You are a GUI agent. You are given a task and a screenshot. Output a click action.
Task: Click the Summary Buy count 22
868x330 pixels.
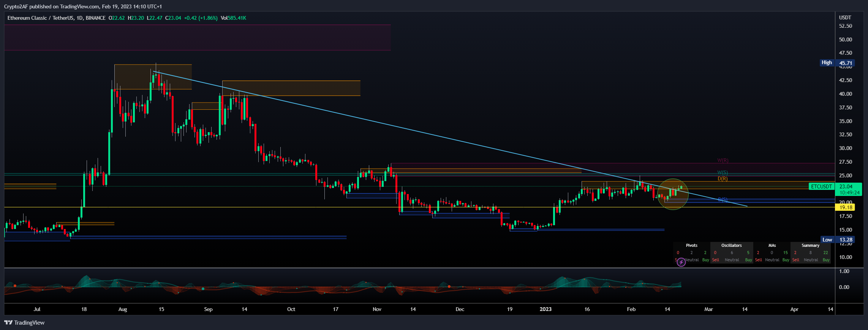tap(825, 253)
